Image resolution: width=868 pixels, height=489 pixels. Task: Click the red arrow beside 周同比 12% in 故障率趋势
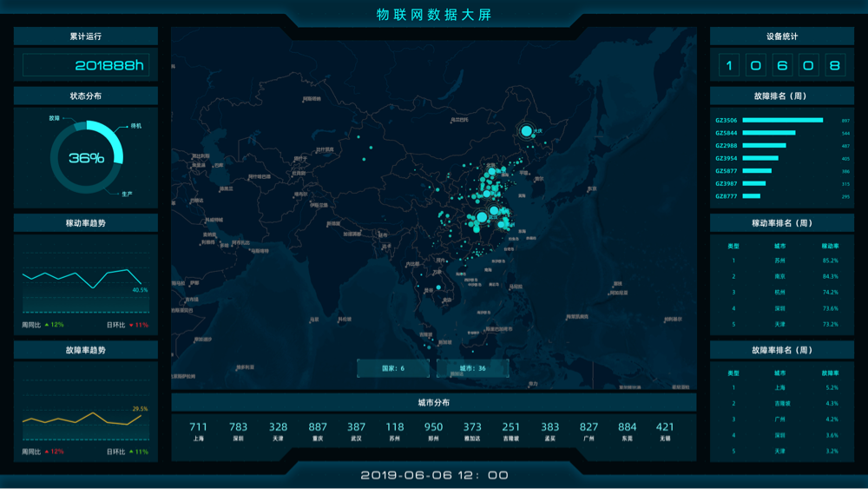47,452
